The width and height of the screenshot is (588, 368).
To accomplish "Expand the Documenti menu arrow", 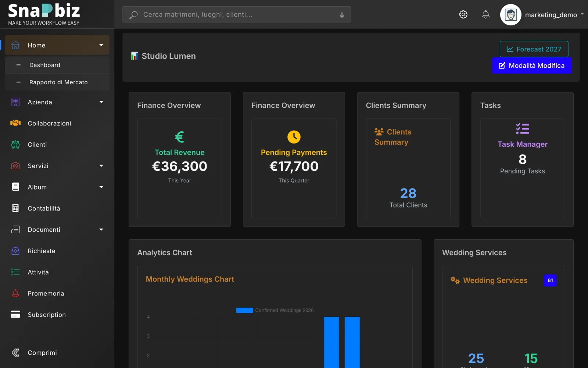I will click(101, 230).
